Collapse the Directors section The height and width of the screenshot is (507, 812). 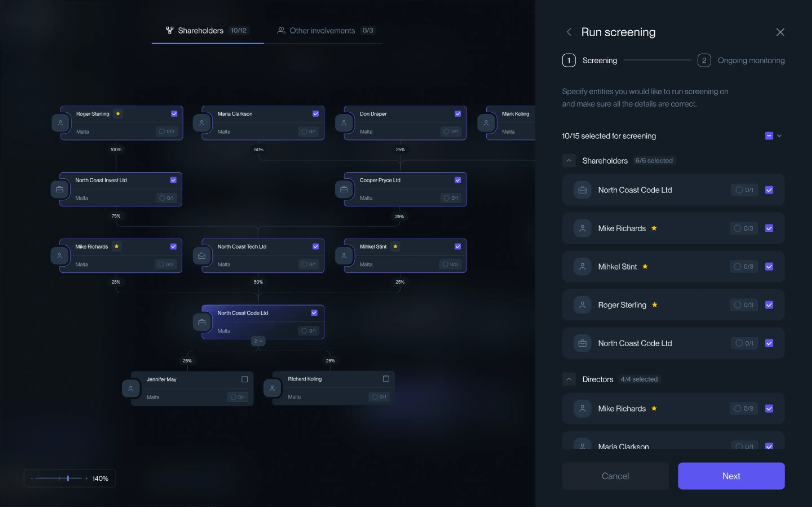point(569,379)
